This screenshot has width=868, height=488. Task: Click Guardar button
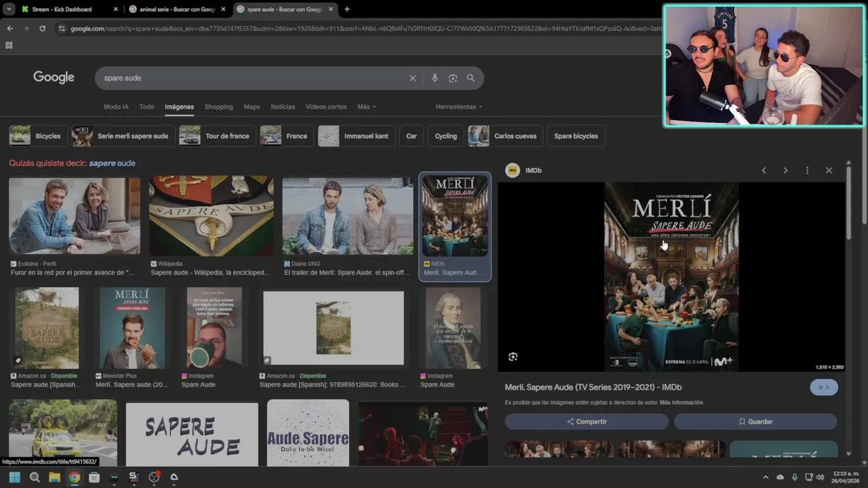(x=755, y=422)
